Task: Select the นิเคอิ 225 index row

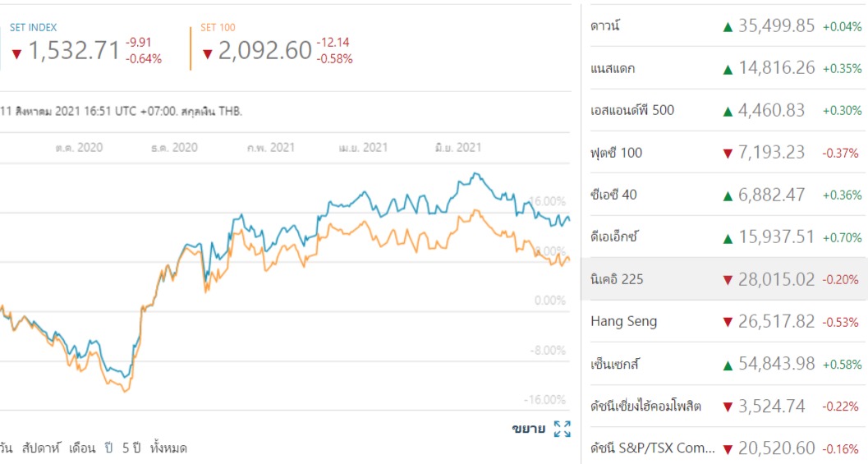Action: coord(617,279)
